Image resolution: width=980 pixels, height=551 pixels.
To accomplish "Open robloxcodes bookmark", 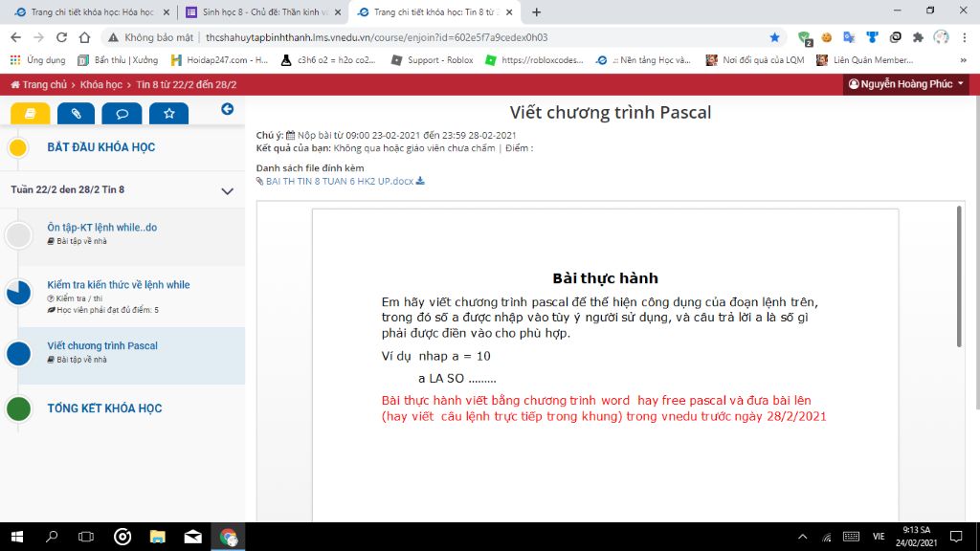I will click(534, 60).
